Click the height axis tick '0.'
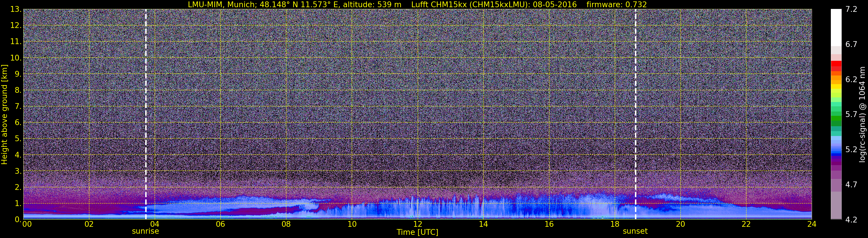 click(18, 219)
